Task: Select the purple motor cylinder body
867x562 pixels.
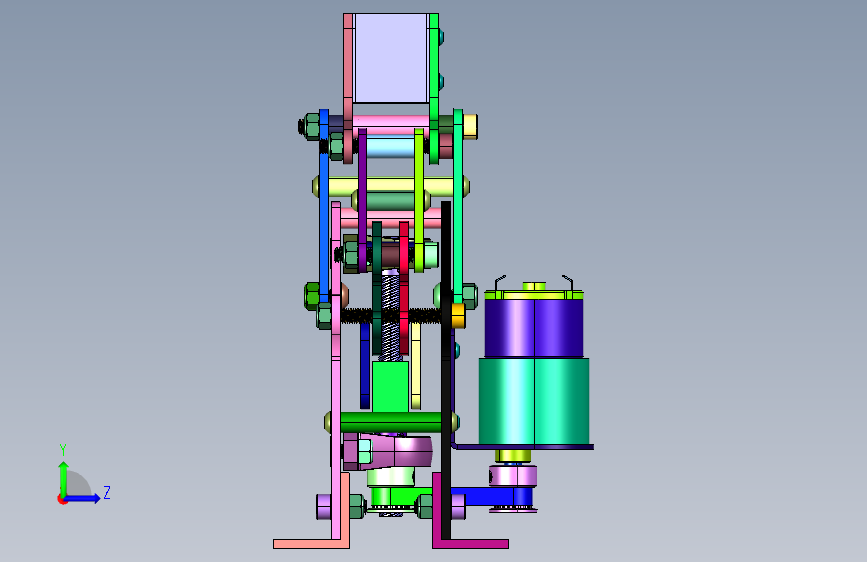Action: click(x=534, y=328)
